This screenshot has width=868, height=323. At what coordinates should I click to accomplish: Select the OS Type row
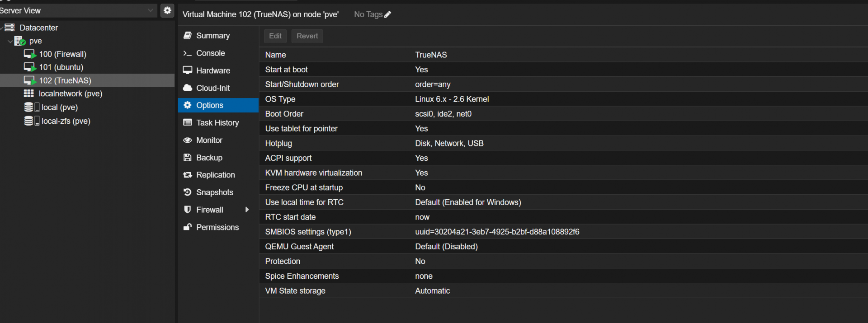pyautogui.click(x=564, y=99)
